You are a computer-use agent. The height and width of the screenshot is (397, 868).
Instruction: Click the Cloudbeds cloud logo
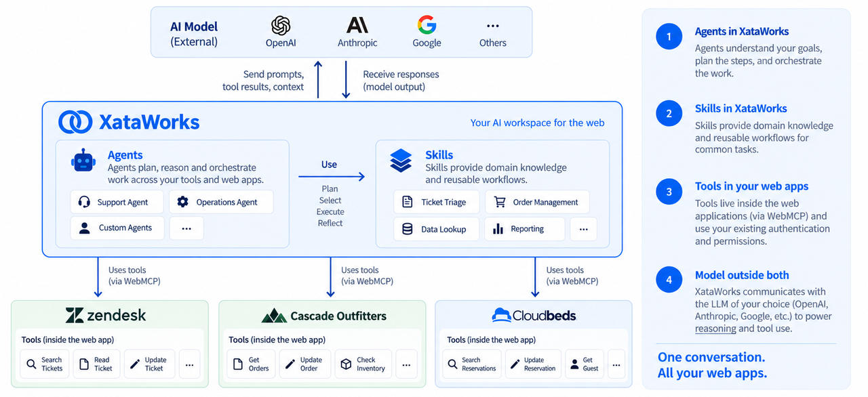point(502,315)
